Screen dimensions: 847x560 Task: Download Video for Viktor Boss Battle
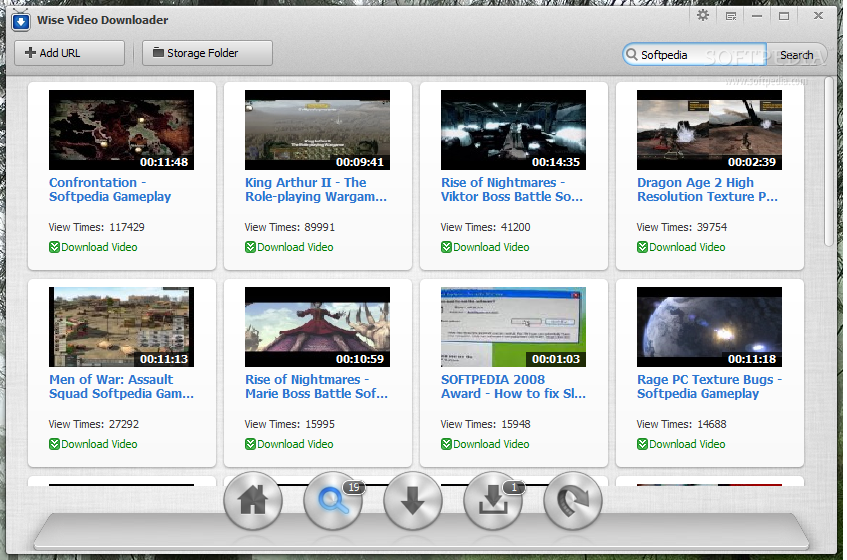pos(485,247)
